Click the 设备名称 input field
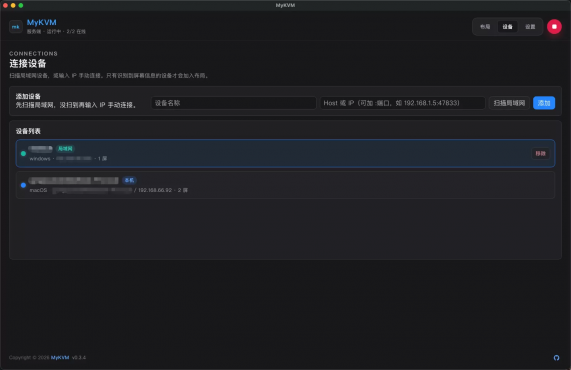This screenshot has height=370, width=571. (233, 103)
